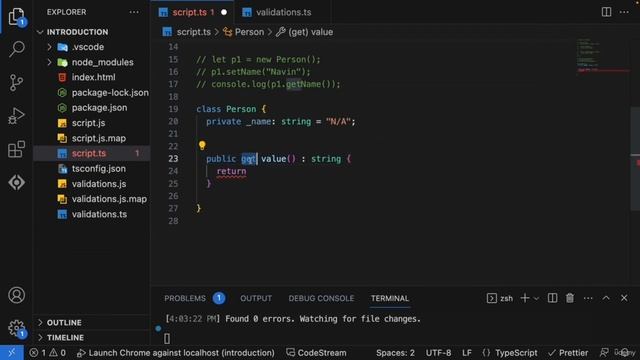Close the bottom panel
Viewport: 640px width, 360px height.
[x=624, y=298]
